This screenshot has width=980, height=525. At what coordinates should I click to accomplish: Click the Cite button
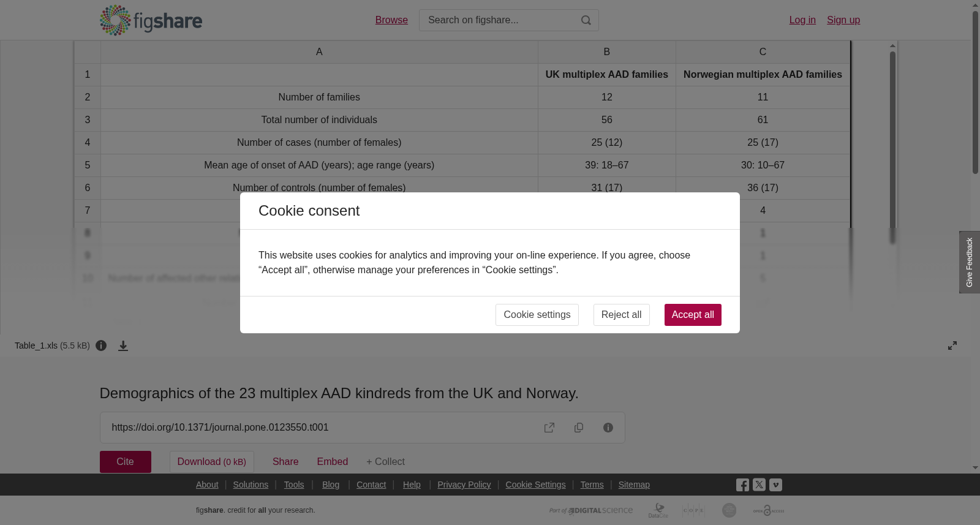click(126, 462)
